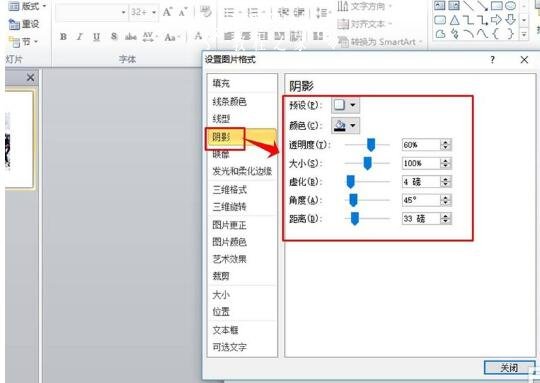The width and height of the screenshot is (540, 383).
Task: Click the 距离 distance slider handle
Action: coord(355,218)
